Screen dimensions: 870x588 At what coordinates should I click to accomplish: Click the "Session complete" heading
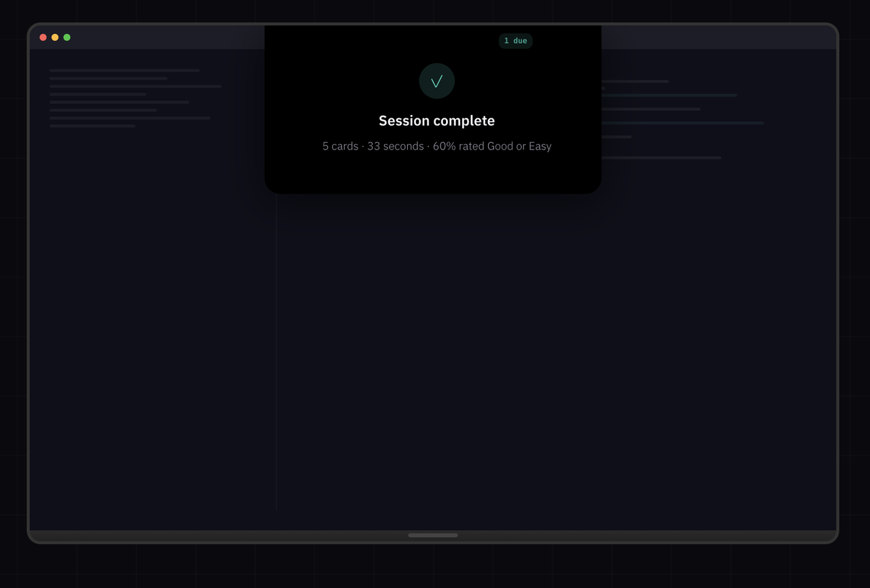point(437,120)
